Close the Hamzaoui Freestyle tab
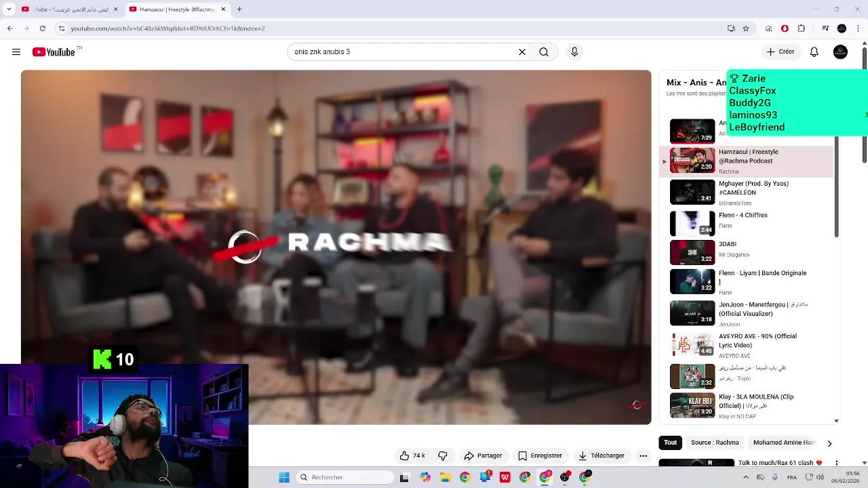The width and height of the screenshot is (868, 488). click(223, 9)
